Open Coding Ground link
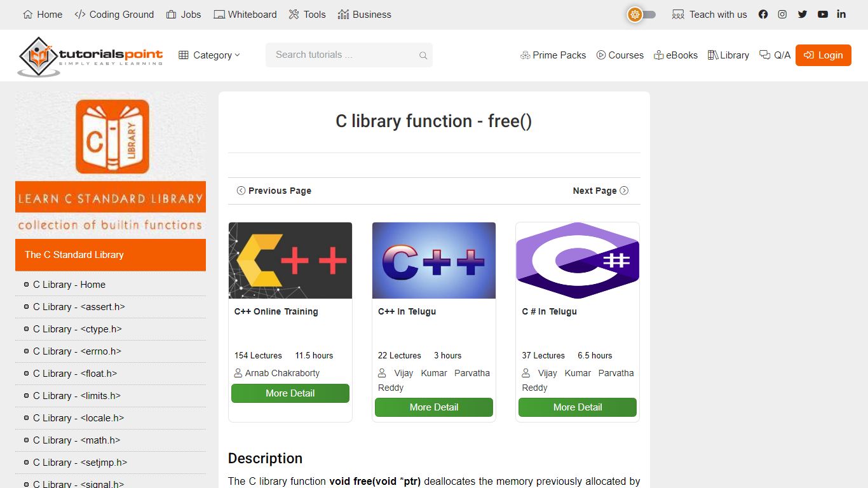 coord(114,15)
